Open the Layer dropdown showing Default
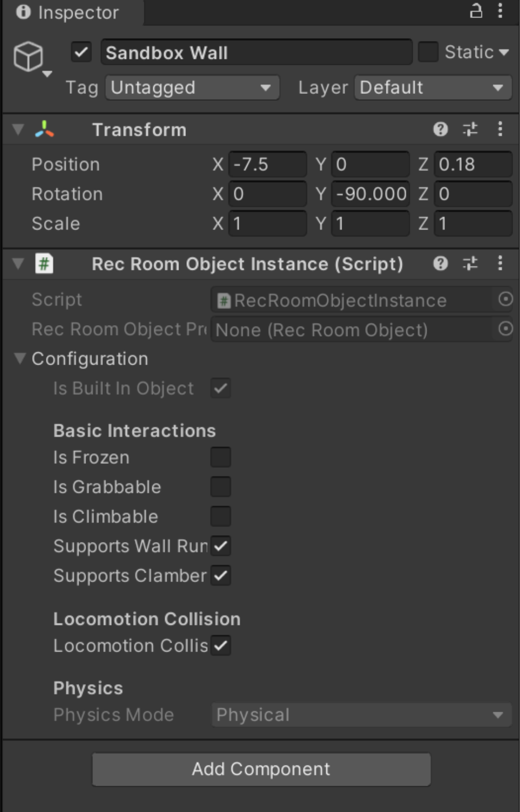Image resolution: width=520 pixels, height=812 pixels. (x=432, y=87)
